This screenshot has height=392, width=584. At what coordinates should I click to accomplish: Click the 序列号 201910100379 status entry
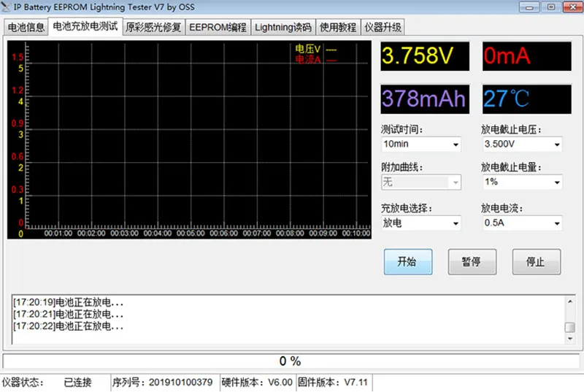coord(162,383)
